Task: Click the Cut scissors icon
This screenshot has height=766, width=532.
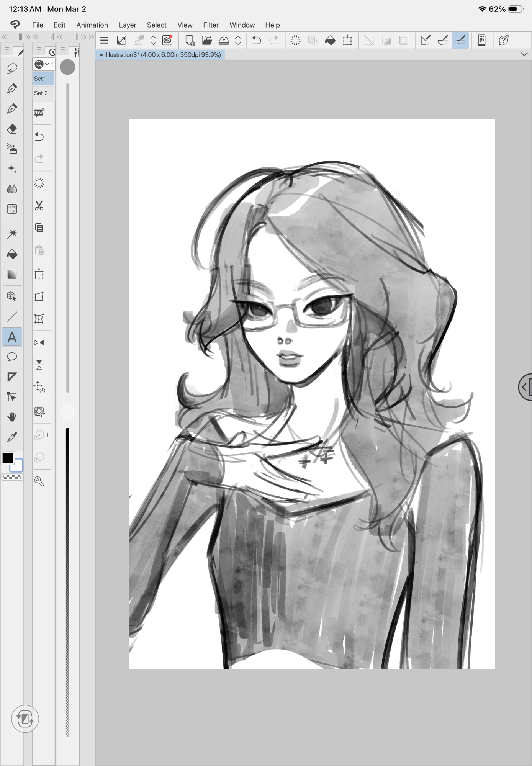Action: 39,206
